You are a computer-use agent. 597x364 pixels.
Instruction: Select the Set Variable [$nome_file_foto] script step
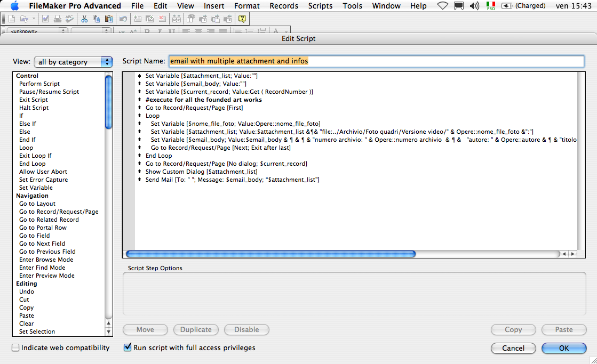[x=236, y=124]
